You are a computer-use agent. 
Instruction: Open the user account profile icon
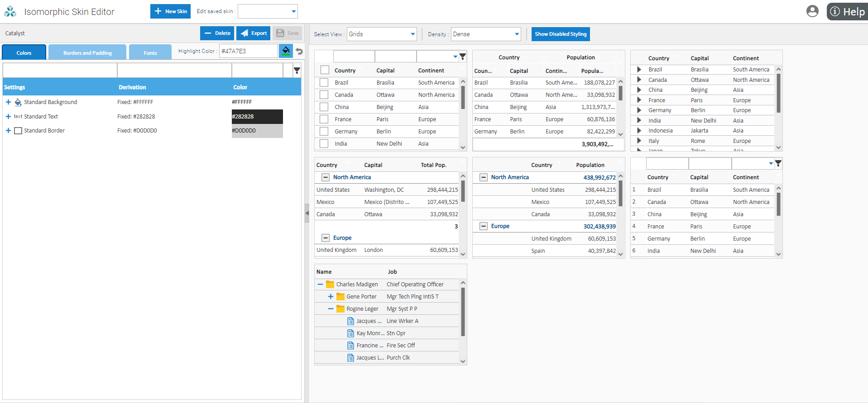pyautogui.click(x=812, y=11)
